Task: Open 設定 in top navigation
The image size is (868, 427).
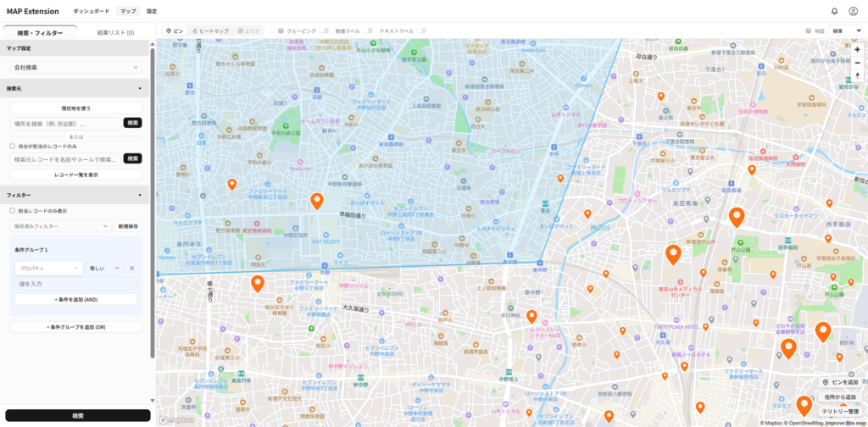Action: coord(152,11)
